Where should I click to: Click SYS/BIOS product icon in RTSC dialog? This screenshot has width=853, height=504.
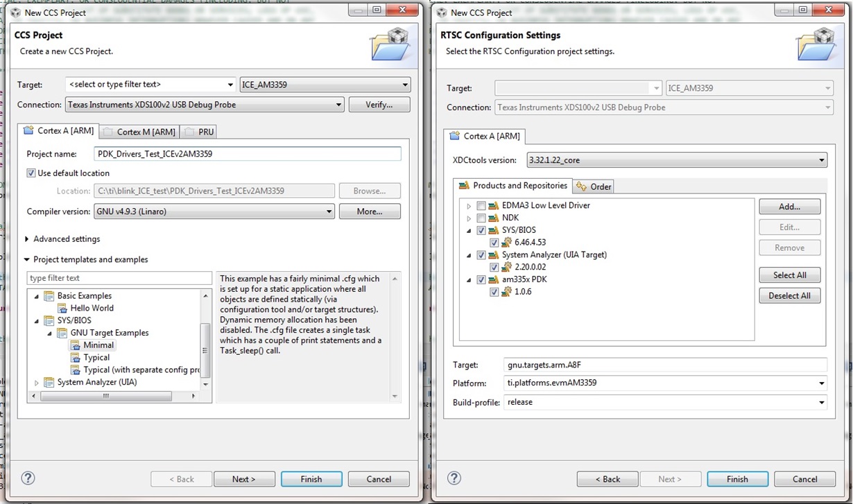[494, 231]
